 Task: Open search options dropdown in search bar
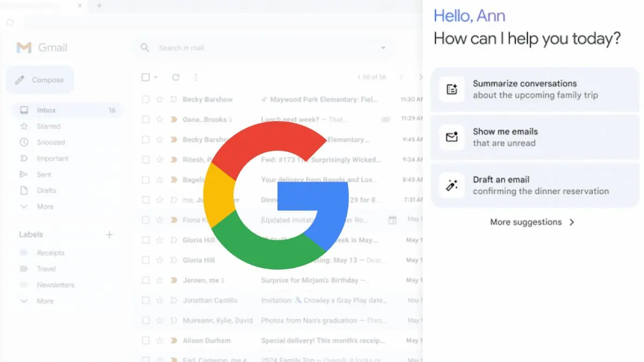pos(383,48)
